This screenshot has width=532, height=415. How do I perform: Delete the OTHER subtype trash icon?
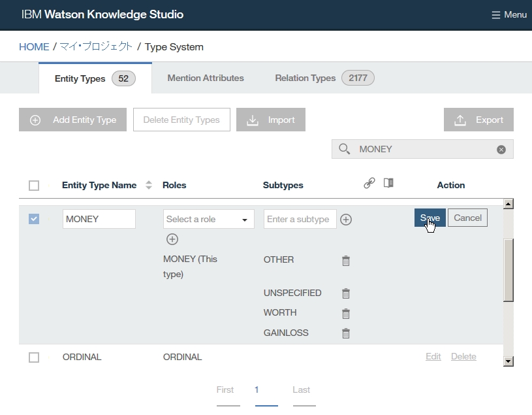coord(346,261)
